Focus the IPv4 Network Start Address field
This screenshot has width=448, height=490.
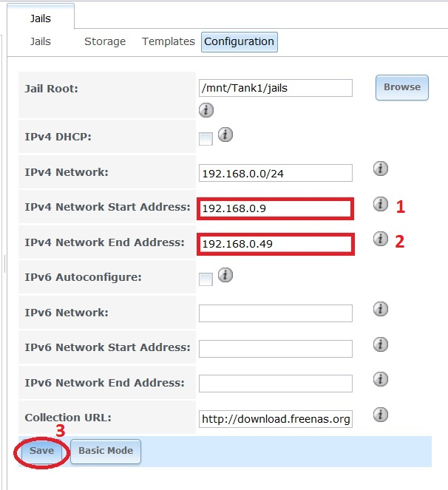pyautogui.click(x=276, y=209)
